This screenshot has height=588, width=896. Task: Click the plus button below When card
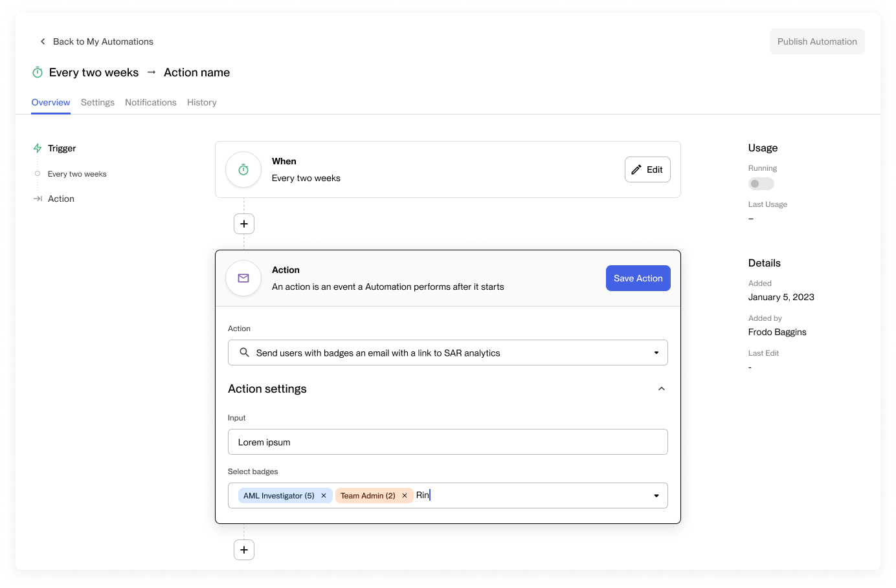[244, 224]
